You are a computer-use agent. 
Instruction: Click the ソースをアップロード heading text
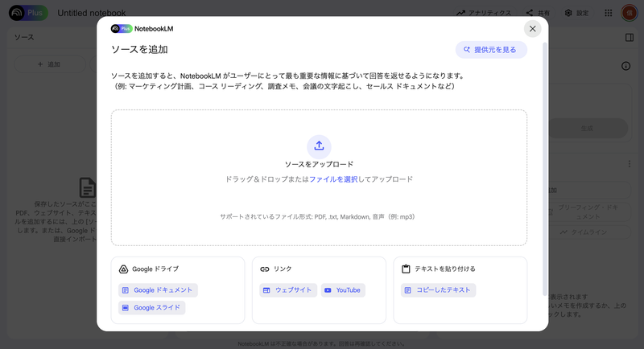319,165
